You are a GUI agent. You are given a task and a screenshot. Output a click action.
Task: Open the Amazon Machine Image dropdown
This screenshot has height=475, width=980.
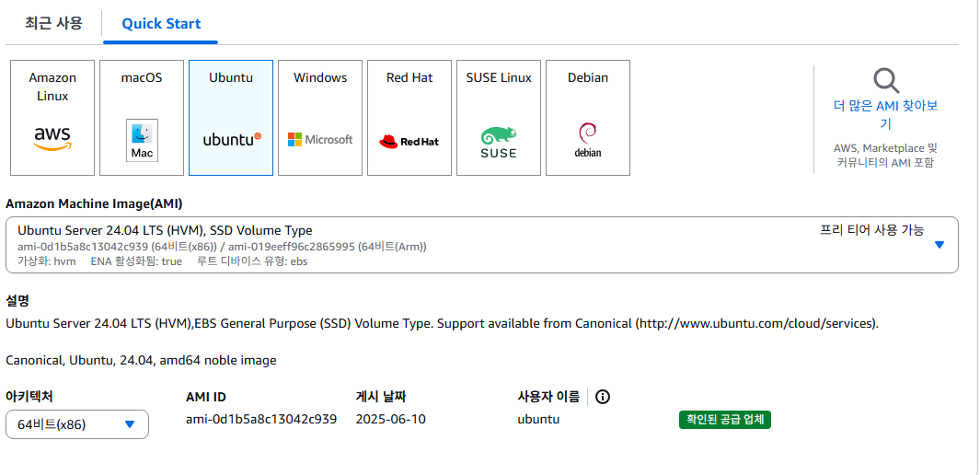482,245
